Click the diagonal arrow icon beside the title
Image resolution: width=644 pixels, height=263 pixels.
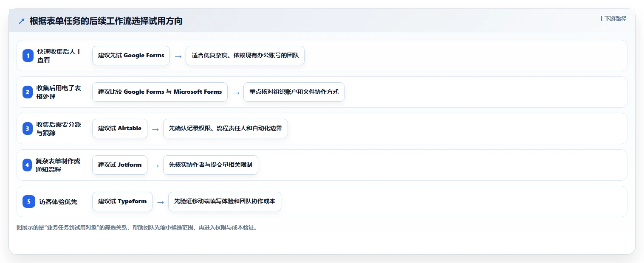coord(22,21)
